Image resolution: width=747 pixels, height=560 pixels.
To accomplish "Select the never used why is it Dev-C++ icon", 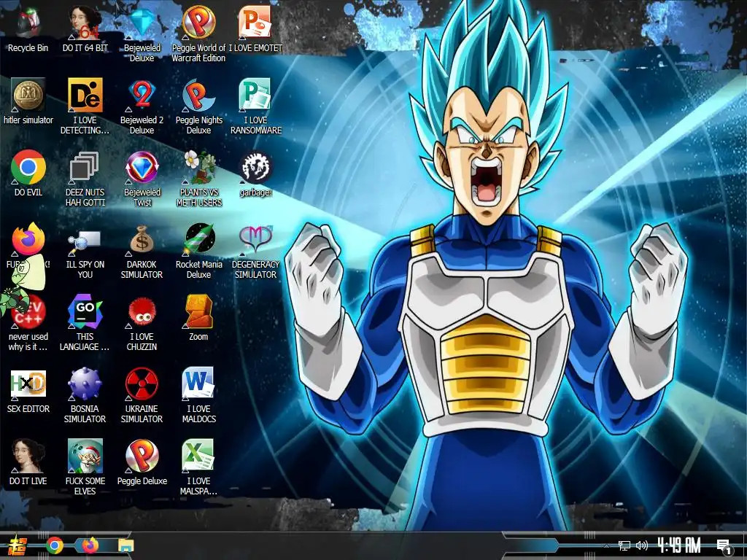I will [x=28, y=323].
